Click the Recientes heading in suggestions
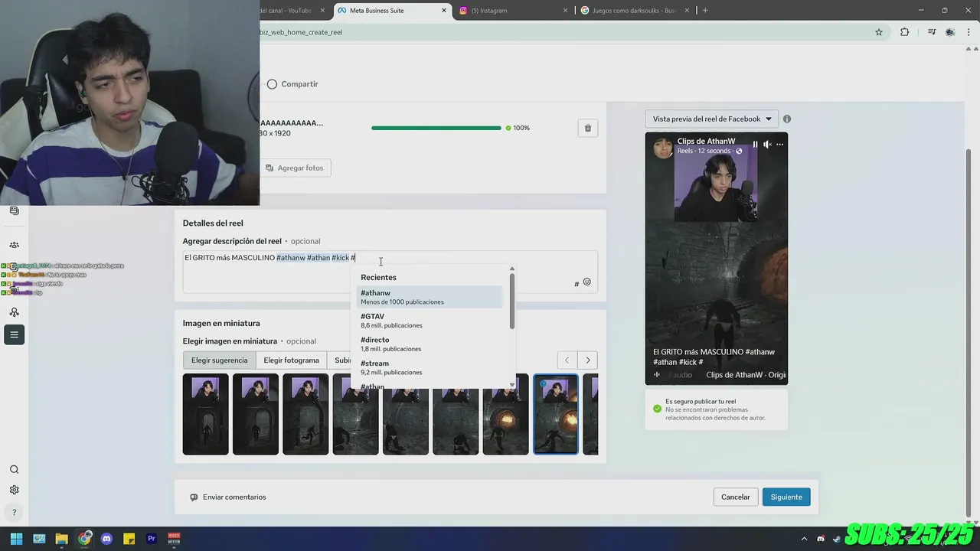980x551 pixels. tap(378, 277)
